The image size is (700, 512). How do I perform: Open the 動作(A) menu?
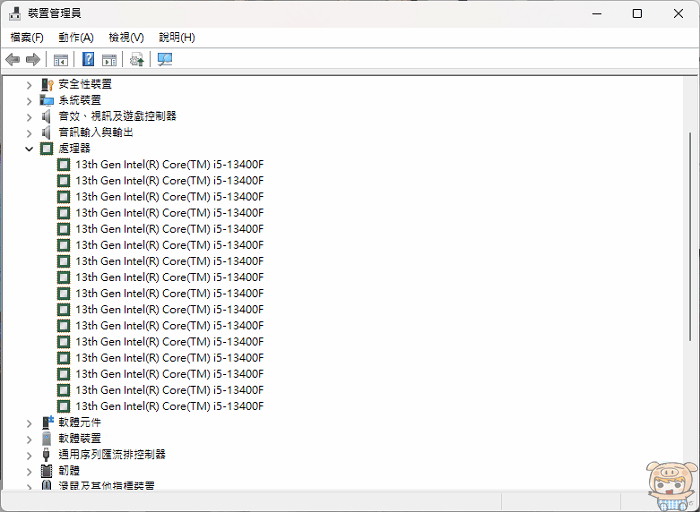76,37
